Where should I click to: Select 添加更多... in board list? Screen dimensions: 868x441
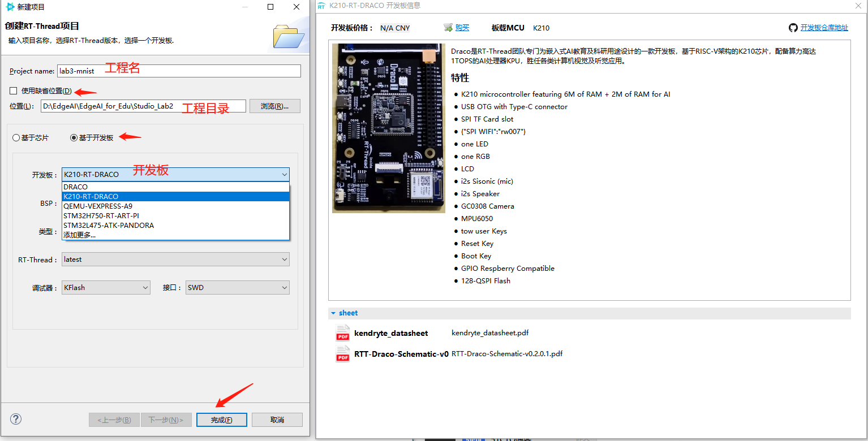coord(175,235)
